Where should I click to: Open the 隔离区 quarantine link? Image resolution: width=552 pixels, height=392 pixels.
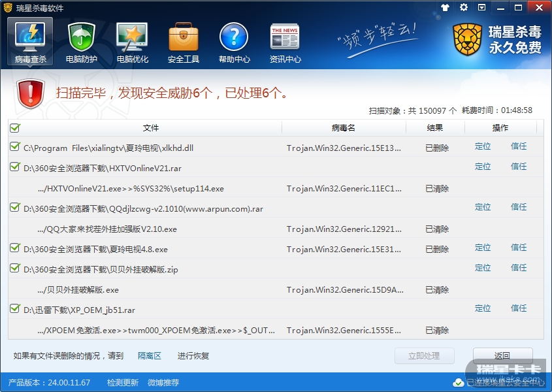[x=149, y=355]
